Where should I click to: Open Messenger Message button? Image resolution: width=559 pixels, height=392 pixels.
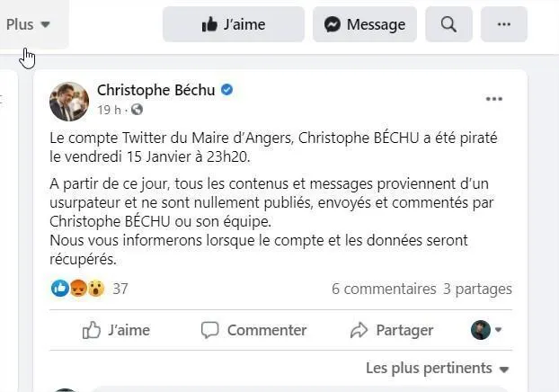(x=365, y=24)
